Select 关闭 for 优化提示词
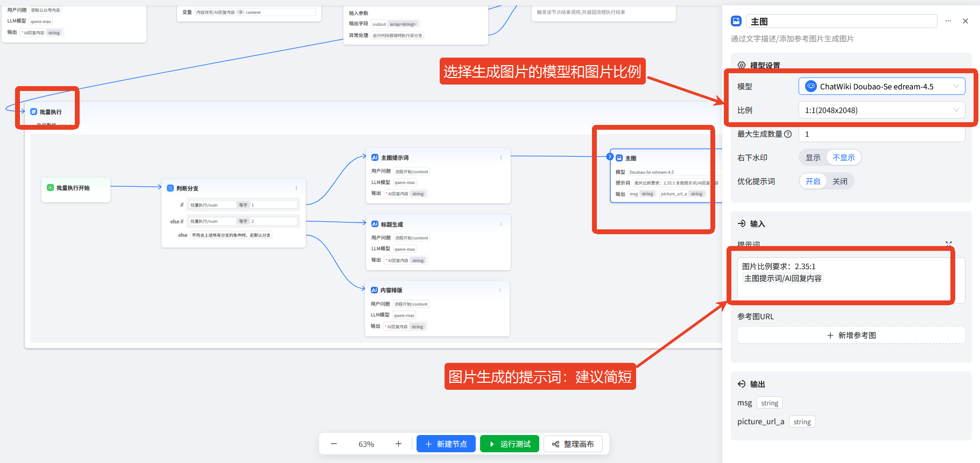This screenshot has width=980, height=463. [x=840, y=181]
